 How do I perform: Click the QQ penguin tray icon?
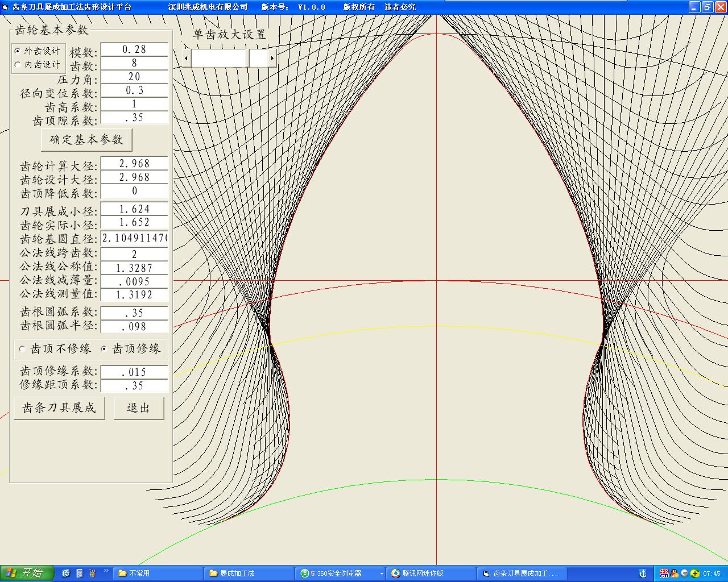click(675, 573)
